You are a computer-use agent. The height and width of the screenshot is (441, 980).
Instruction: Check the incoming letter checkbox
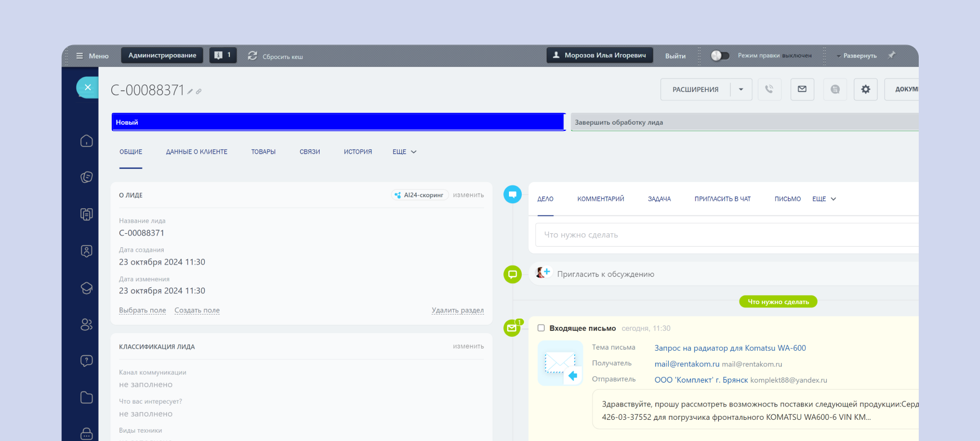[541, 328]
